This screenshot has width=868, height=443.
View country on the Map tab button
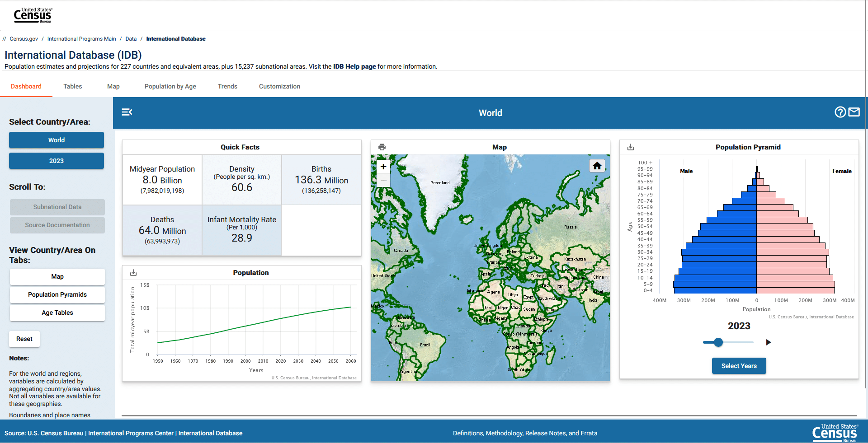pos(57,277)
